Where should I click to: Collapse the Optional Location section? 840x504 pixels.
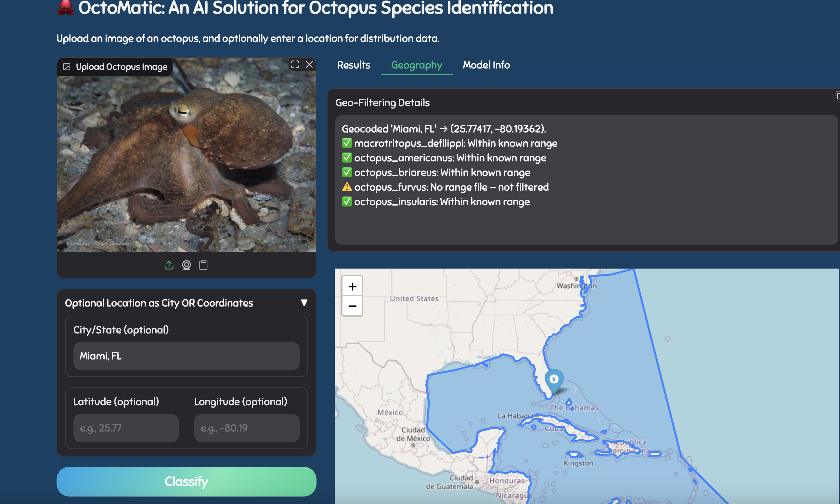(304, 303)
